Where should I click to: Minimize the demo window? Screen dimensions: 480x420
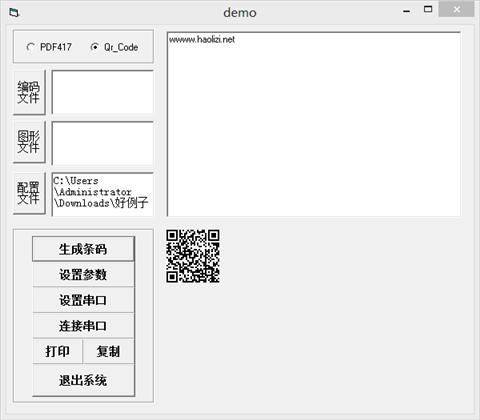[406, 11]
